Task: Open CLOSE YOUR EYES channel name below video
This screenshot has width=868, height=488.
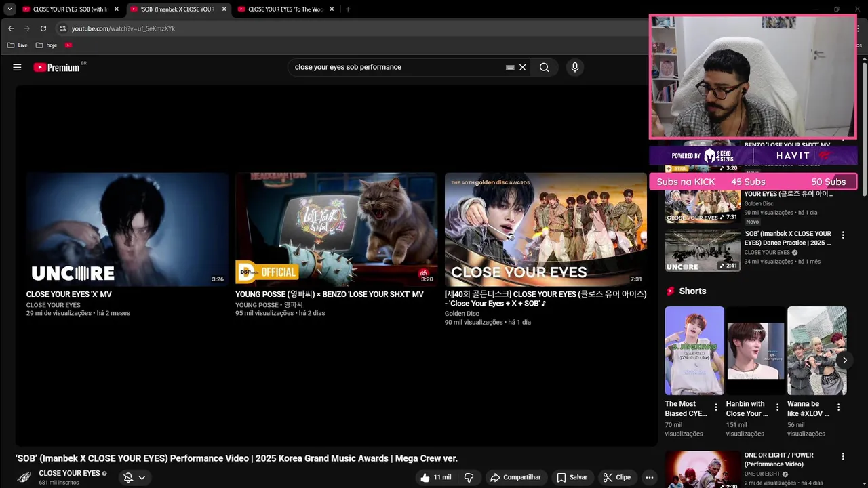Action: (69, 473)
